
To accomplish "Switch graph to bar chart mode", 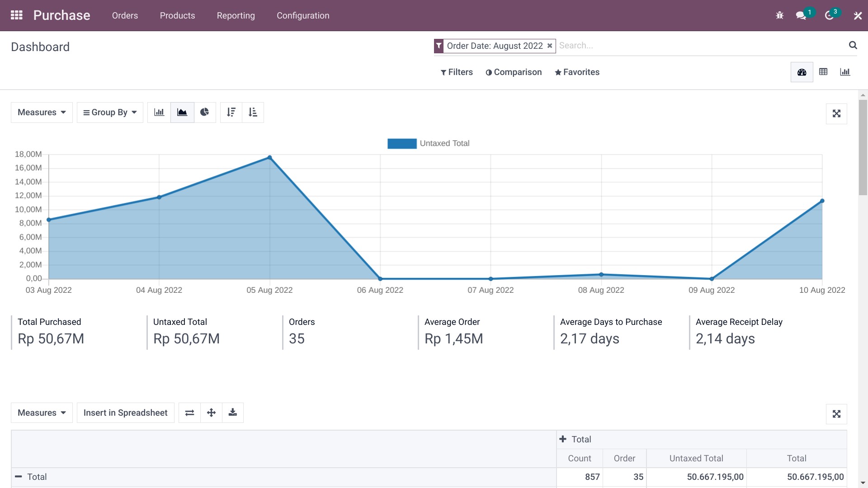I will (159, 113).
